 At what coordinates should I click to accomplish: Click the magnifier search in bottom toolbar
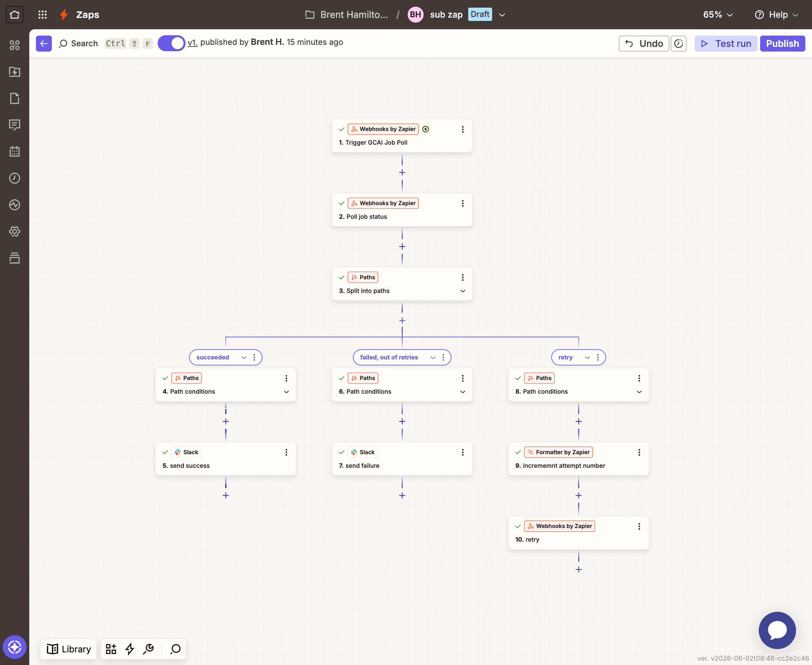[x=176, y=649]
